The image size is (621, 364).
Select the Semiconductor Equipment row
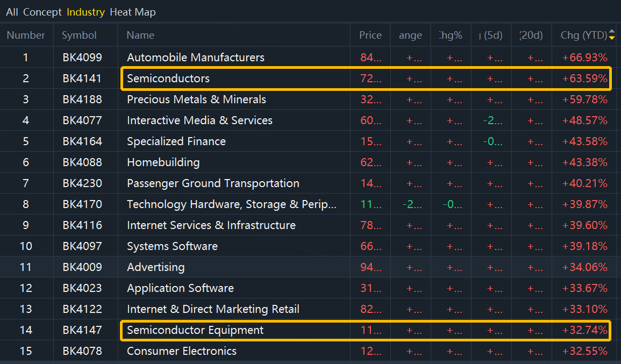pyautogui.click(x=195, y=330)
